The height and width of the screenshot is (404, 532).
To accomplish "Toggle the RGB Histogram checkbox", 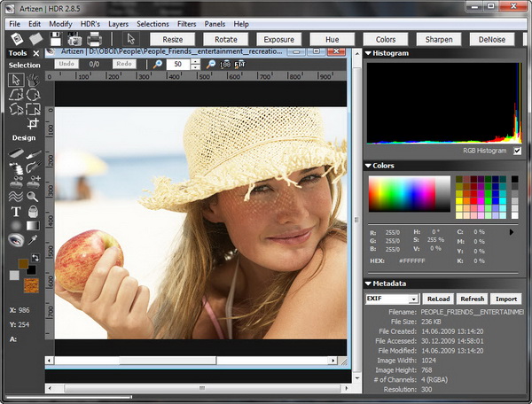I will click(x=517, y=151).
